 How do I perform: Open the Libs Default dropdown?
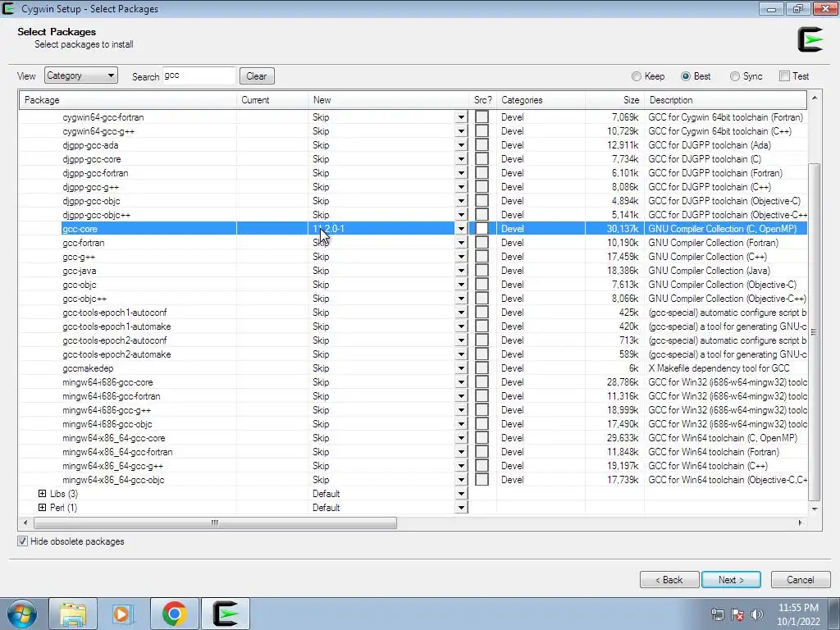(x=461, y=493)
